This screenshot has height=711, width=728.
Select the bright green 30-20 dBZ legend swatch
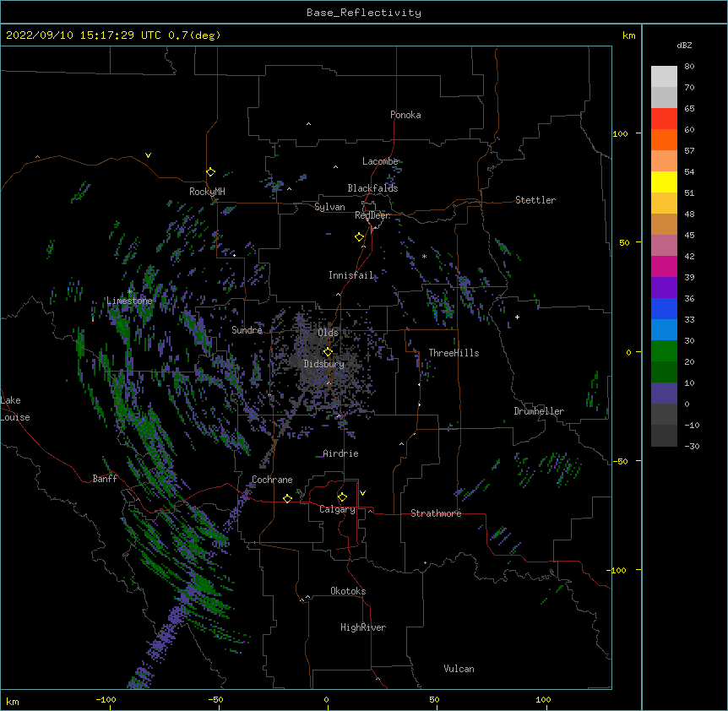point(664,351)
